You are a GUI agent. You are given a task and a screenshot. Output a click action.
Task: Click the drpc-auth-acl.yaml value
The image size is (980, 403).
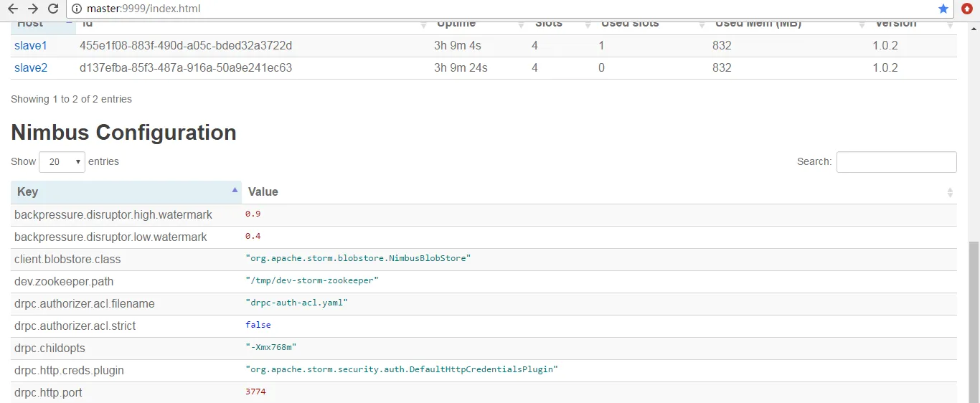tap(296, 303)
